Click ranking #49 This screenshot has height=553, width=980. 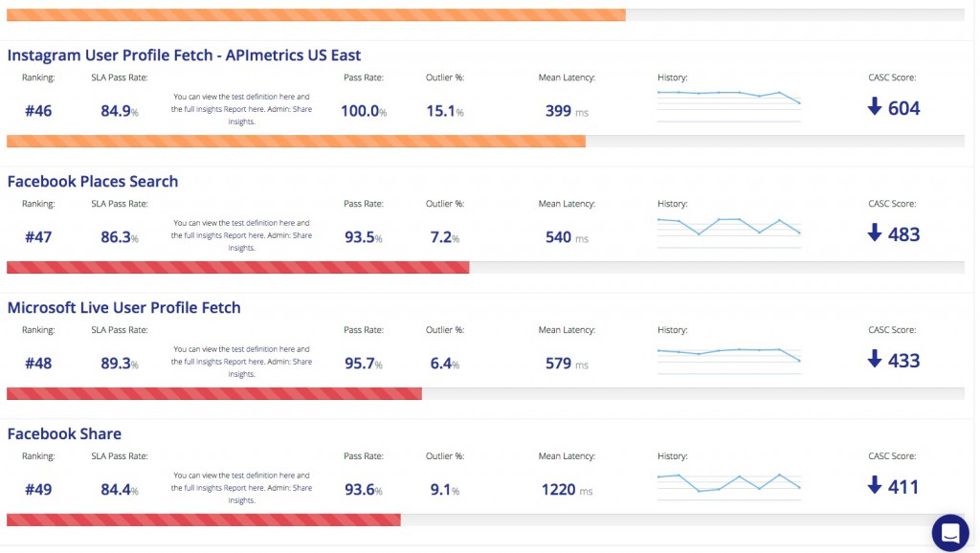coord(38,490)
